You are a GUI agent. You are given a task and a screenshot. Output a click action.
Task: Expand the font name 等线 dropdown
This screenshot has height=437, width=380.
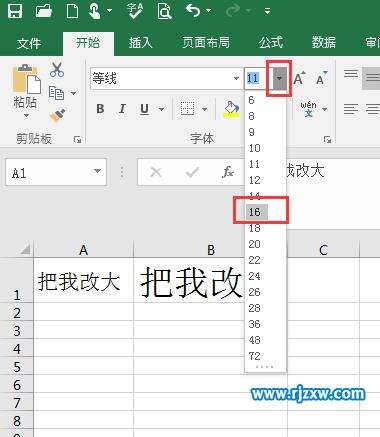[236, 78]
